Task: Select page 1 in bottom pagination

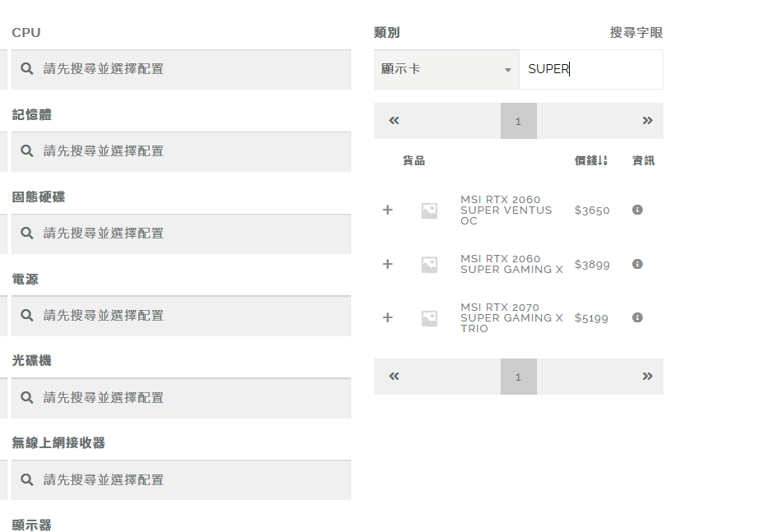Action: (x=519, y=377)
